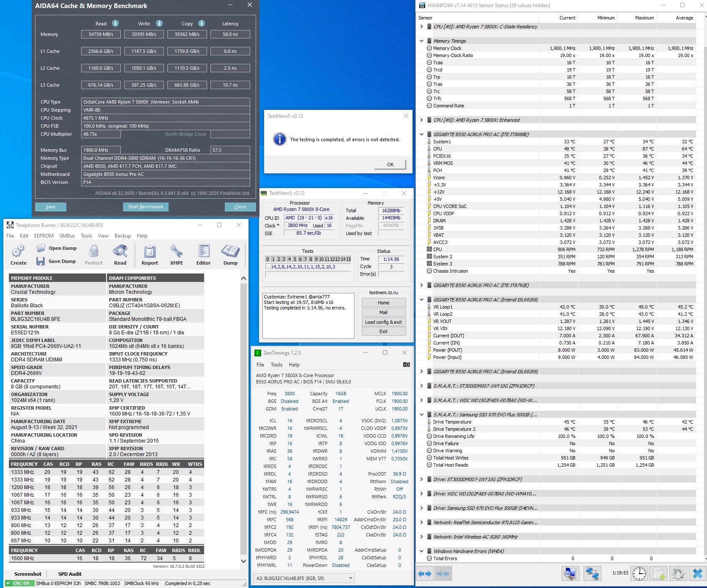Click the Save Dump floppy icon
Screen dimensions: 707x588
coord(40,261)
